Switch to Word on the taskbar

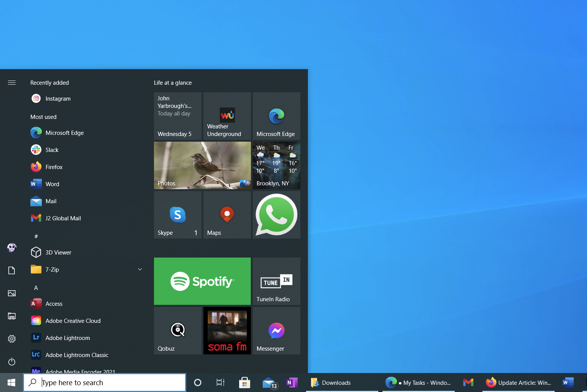(x=568, y=383)
